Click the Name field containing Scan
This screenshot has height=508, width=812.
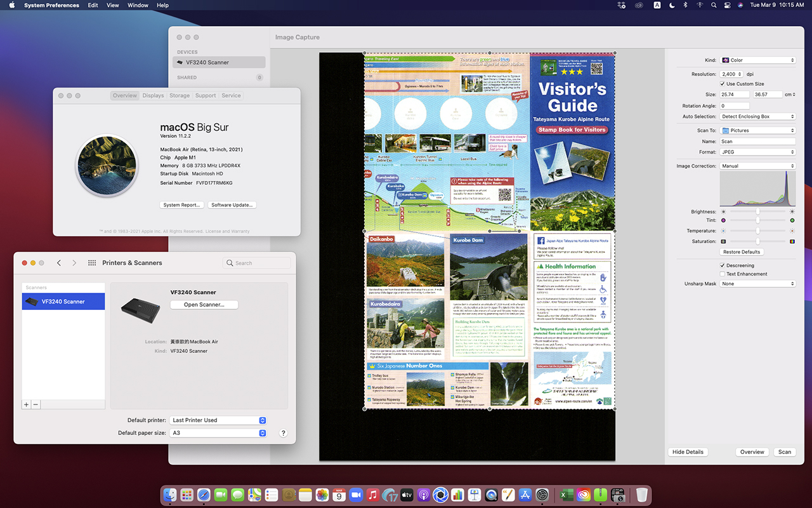click(x=757, y=142)
